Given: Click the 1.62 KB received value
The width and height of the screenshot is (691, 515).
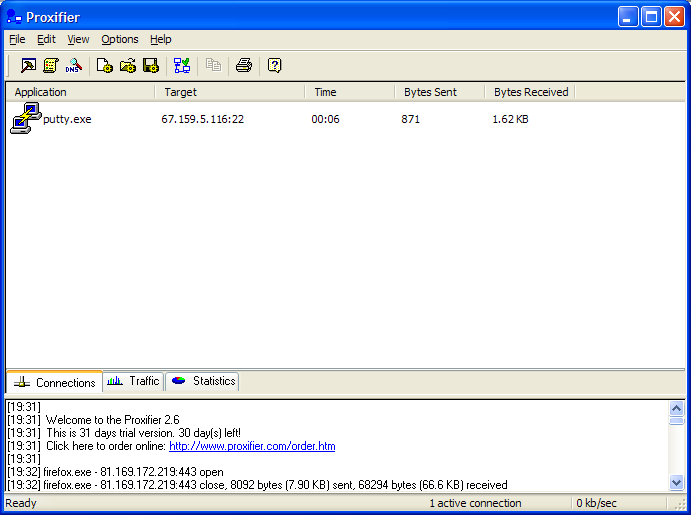Looking at the screenshot, I should [x=510, y=119].
